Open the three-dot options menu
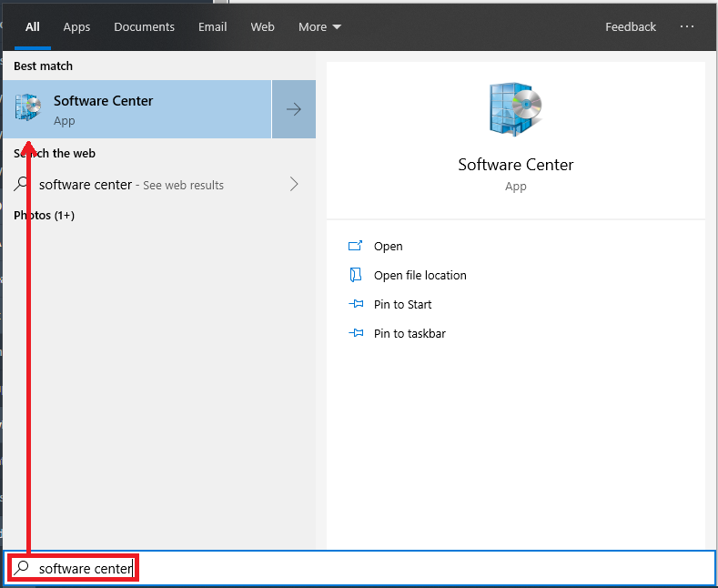Image resolution: width=718 pixels, height=588 pixels. click(687, 26)
